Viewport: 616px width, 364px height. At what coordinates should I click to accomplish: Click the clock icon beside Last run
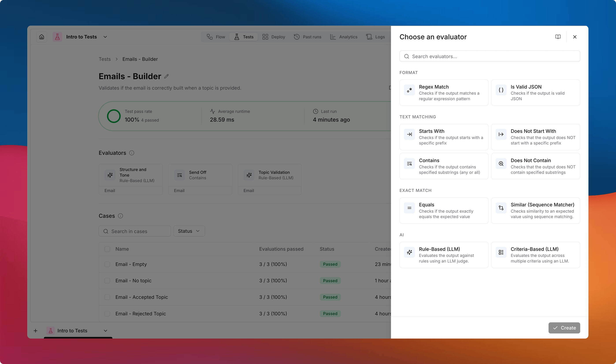(x=316, y=111)
